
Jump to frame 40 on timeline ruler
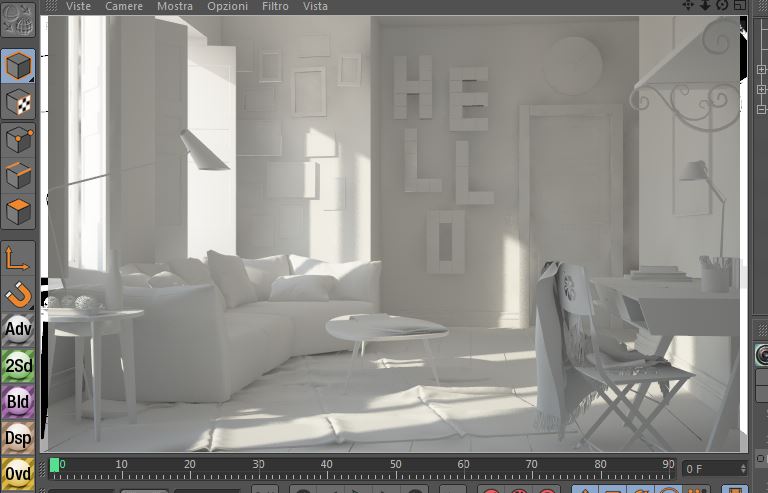[327, 464]
